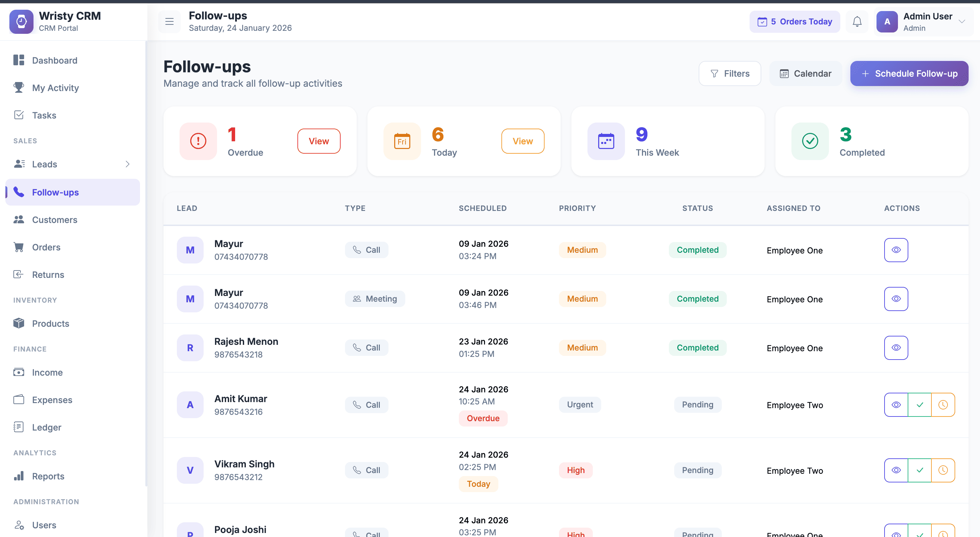This screenshot has height=537, width=980.
Task: View first Mayur call follow-up details
Action: tap(896, 250)
